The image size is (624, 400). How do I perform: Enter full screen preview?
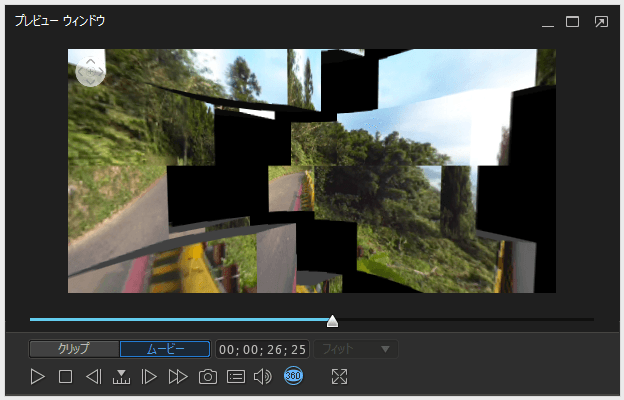click(x=339, y=377)
